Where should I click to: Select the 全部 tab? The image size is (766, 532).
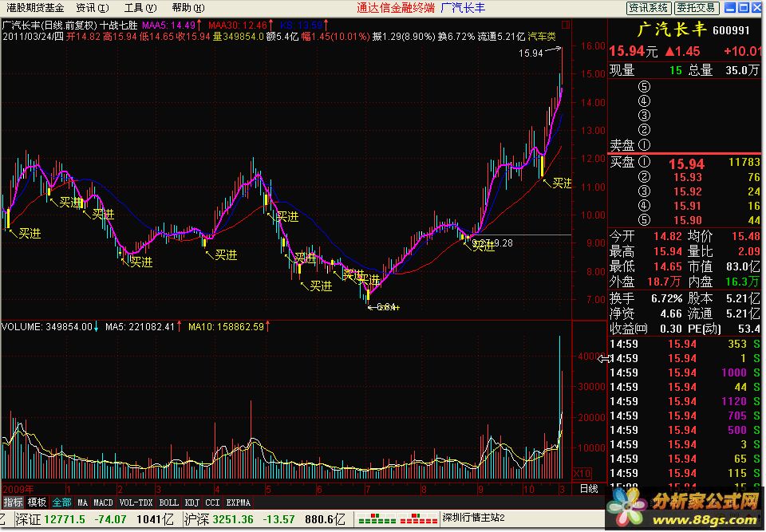[61, 502]
